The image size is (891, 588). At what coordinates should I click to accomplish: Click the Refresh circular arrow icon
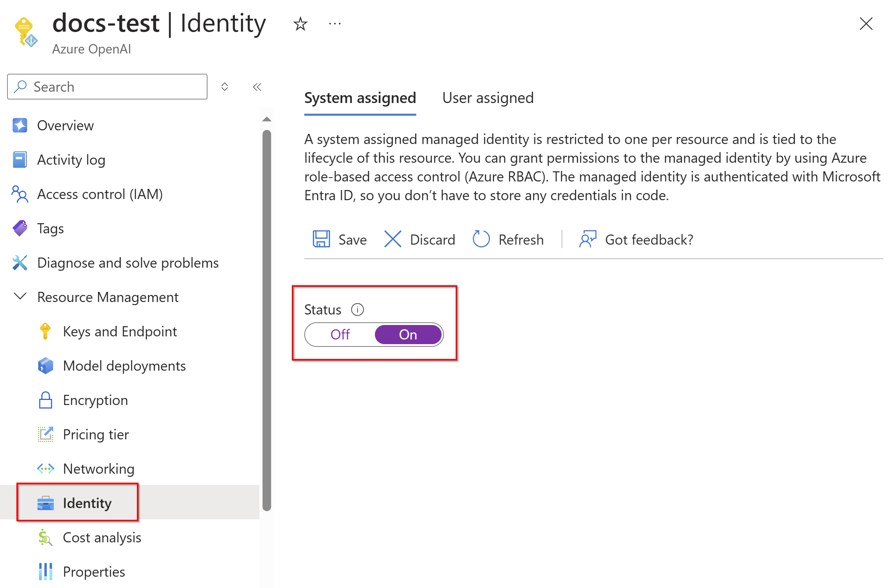tap(481, 239)
